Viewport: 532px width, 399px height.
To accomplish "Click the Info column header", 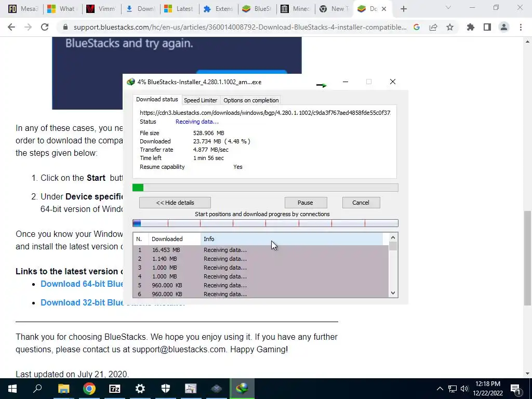I will [x=292, y=239].
